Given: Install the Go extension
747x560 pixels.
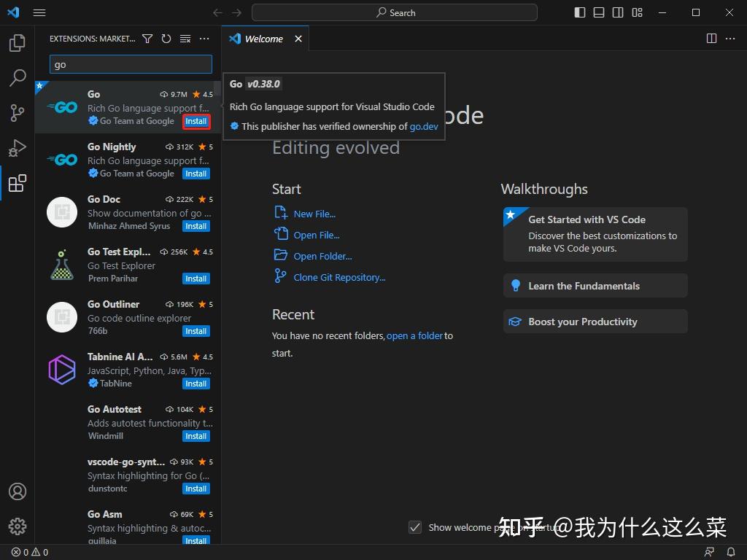Looking at the screenshot, I should coord(196,121).
